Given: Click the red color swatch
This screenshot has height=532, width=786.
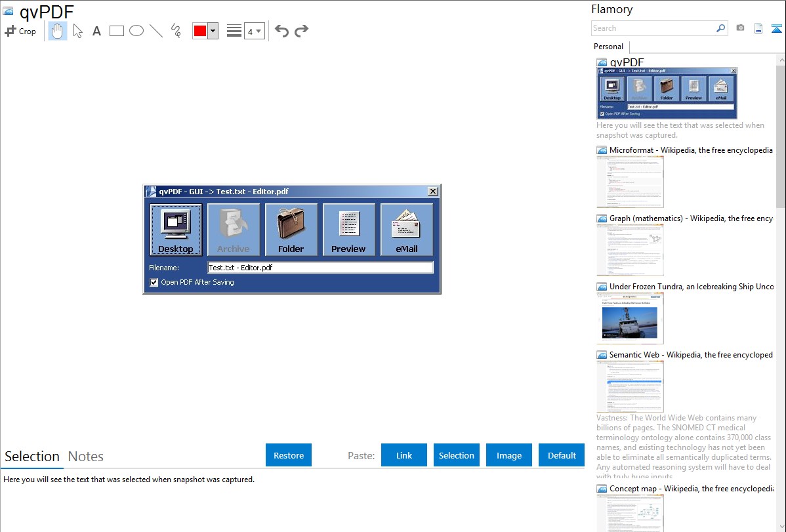Looking at the screenshot, I should 200,31.
